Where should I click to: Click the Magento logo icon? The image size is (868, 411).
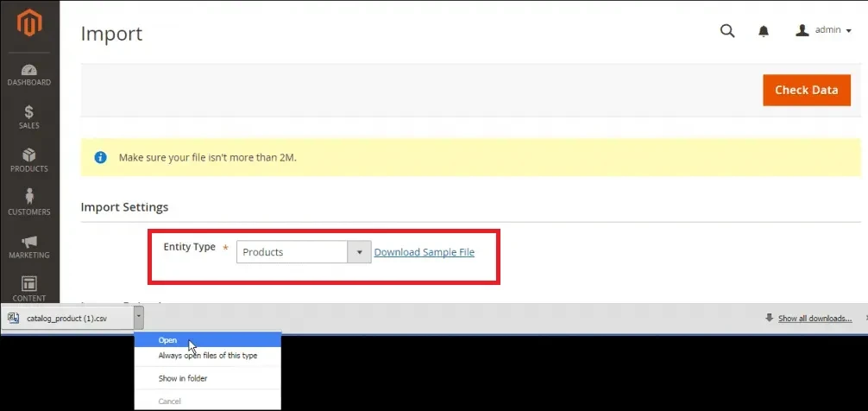pos(29,23)
